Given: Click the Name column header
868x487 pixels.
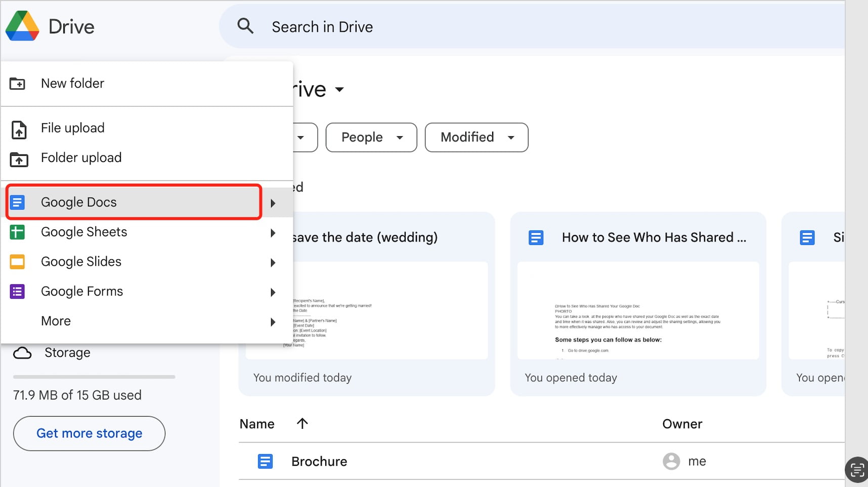Looking at the screenshot, I should (257, 424).
